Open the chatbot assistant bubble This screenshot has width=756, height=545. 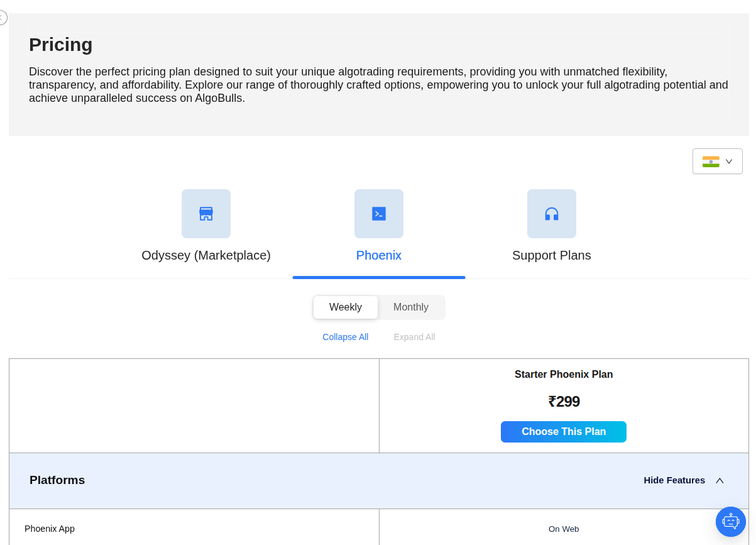tap(730, 521)
